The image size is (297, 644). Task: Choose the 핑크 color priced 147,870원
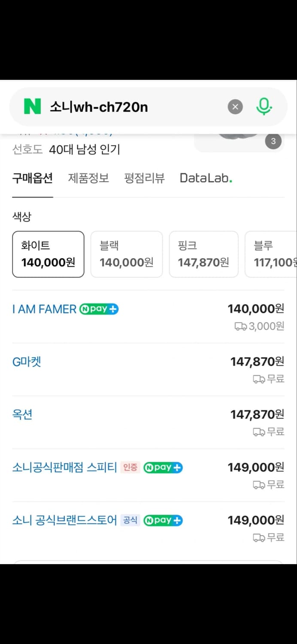click(204, 254)
